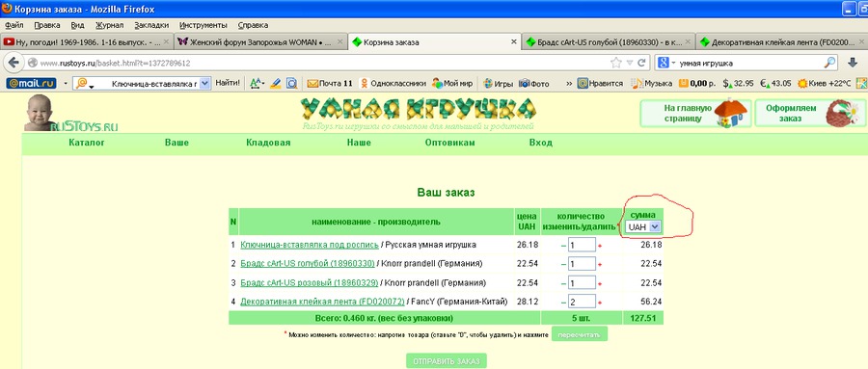
Task: Open the UAH currency dropdown
Action: 642,226
